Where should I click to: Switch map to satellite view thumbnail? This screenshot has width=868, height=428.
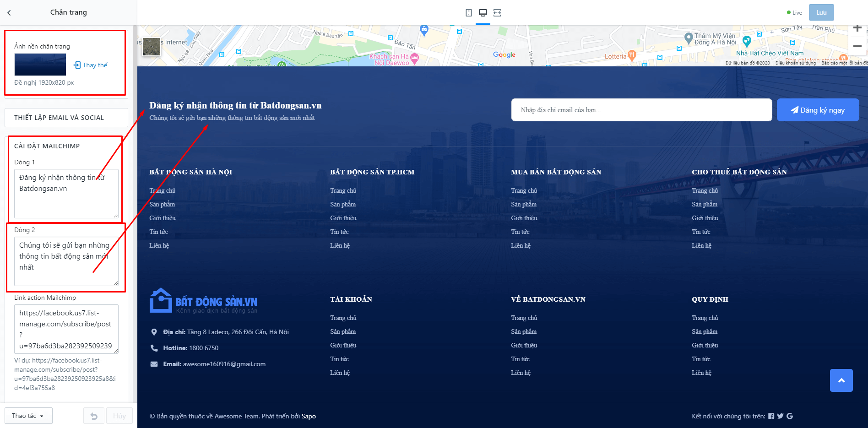(152, 47)
